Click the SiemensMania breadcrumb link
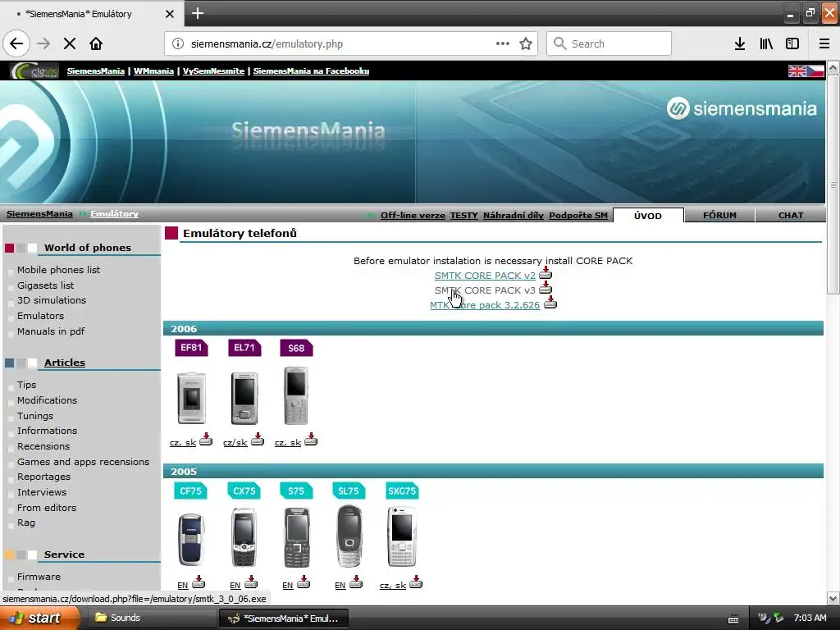 coord(39,214)
